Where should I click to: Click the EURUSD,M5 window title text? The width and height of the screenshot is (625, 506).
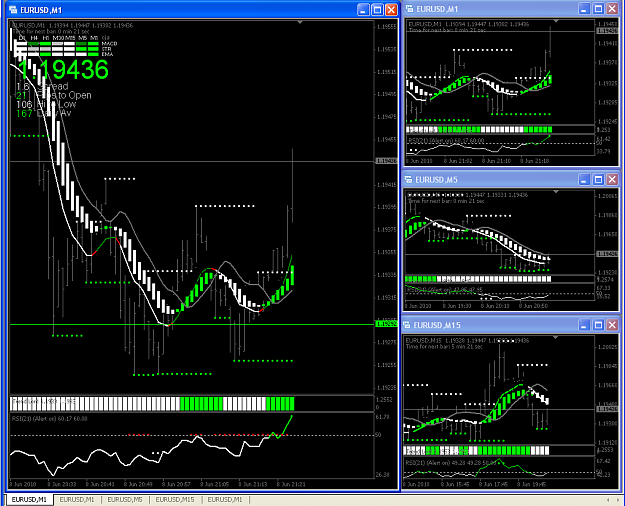(x=436, y=180)
